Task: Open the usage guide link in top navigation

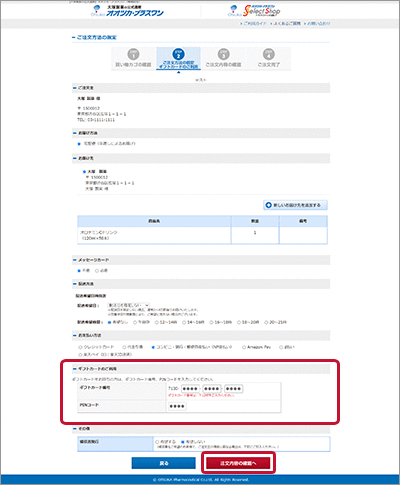Action: coord(253,24)
